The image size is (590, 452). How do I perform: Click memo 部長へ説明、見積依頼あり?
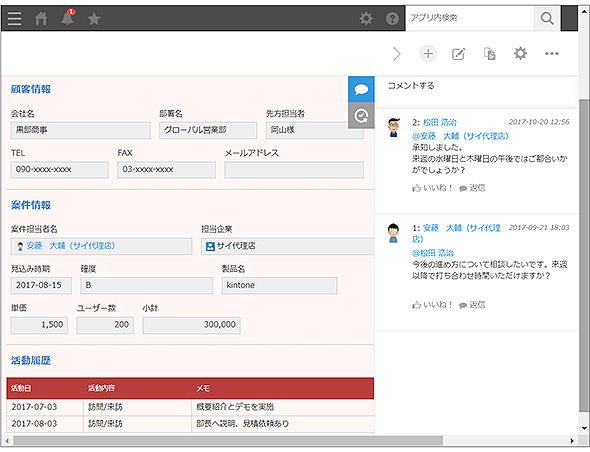point(242,424)
